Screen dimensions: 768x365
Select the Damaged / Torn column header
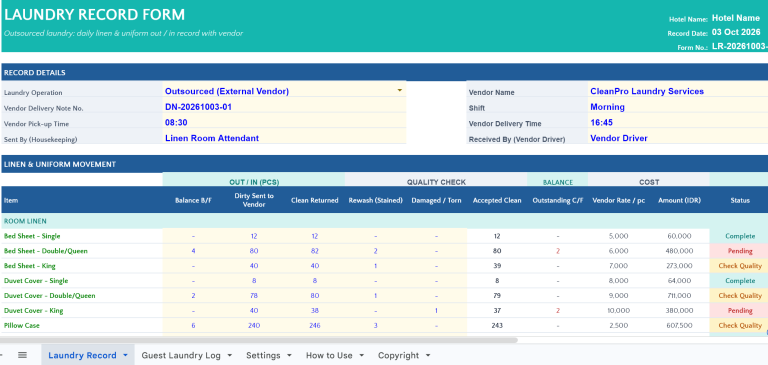point(436,200)
